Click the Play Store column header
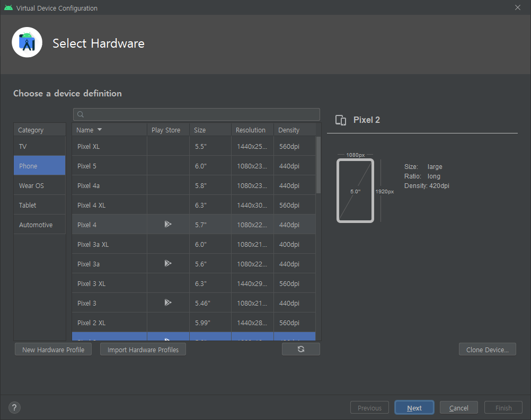531x420 pixels. tap(169, 130)
